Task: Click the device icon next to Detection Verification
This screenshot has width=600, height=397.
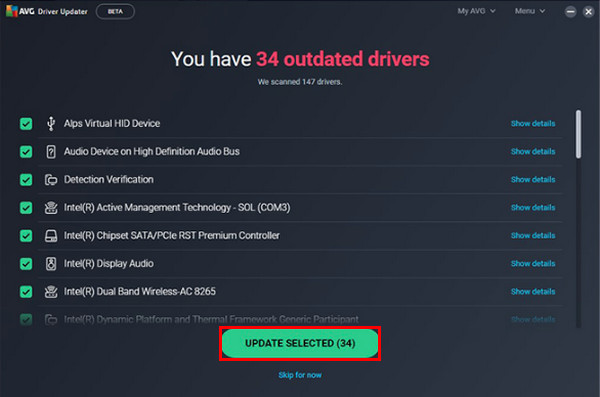Action: point(51,180)
